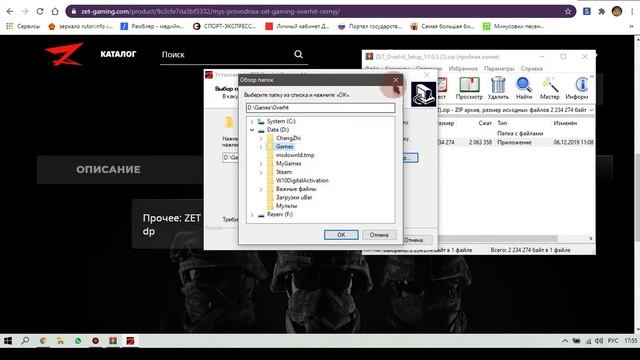Click the WinRAR Информ info icon
Screen dimensions: 640x360
click(x=577, y=88)
